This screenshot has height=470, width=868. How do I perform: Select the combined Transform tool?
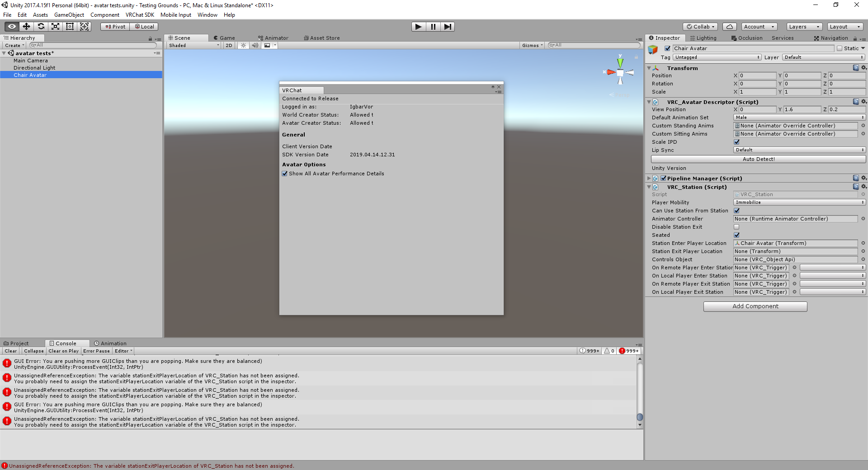click(85, 27)
